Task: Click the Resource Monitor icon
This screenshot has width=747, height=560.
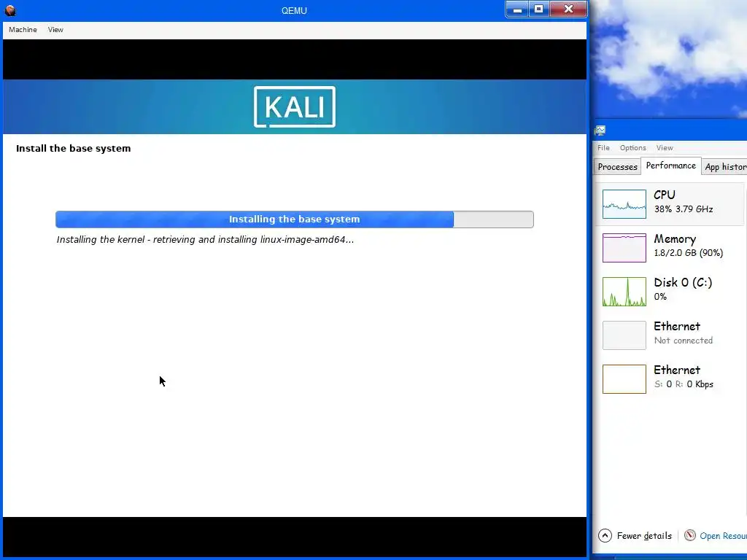Action: pyautogui.click(x=690, y=535)
